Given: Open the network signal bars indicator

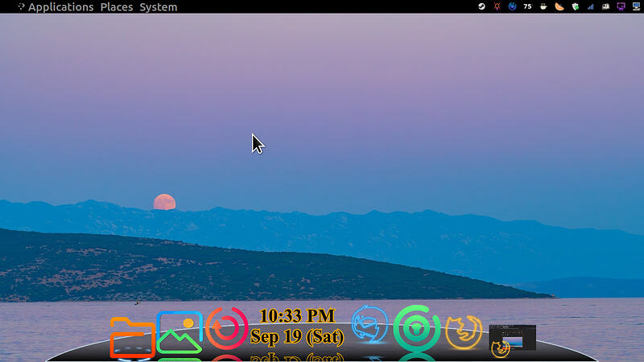Looking at the screenshot, I should click(x=590, y=6).
